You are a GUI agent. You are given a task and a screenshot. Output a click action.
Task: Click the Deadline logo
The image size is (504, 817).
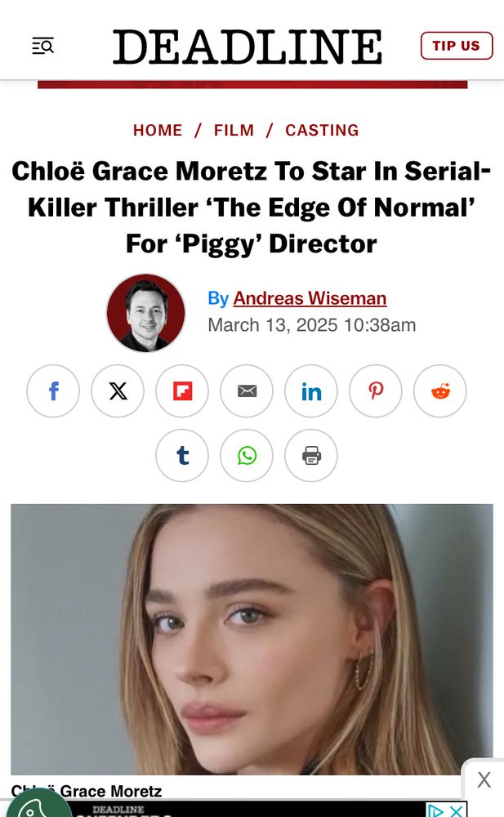[248, 46]
